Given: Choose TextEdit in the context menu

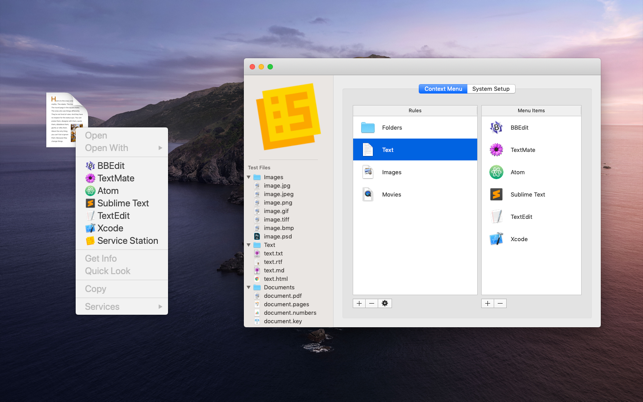Looking at the screenshot, I should click(x=122, y=216).
